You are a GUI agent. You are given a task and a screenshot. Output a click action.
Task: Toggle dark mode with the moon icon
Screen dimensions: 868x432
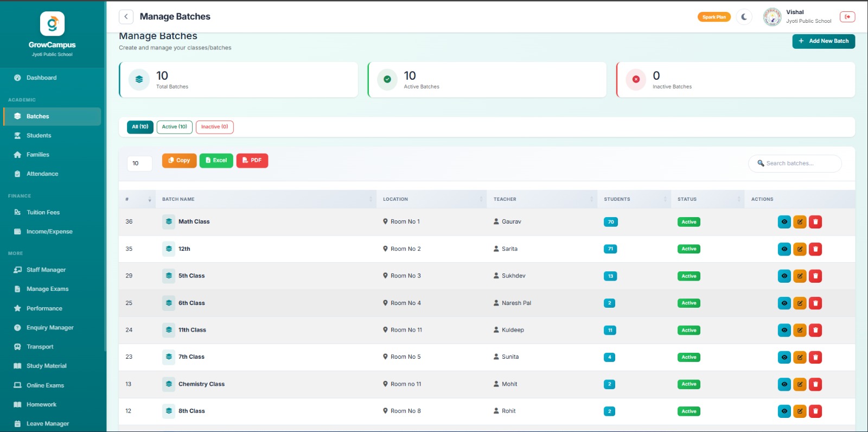pyautogui.click(x=744, y=17)
